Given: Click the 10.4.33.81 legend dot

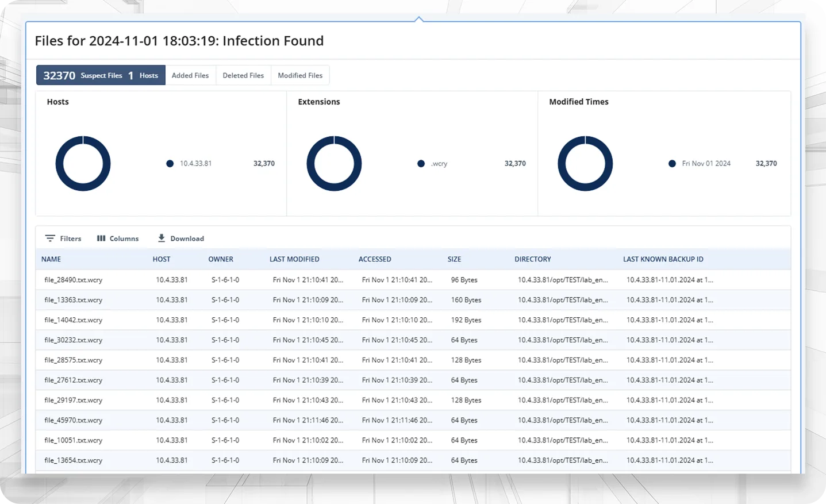Looking at the screenshot, I should pos(170,164).
